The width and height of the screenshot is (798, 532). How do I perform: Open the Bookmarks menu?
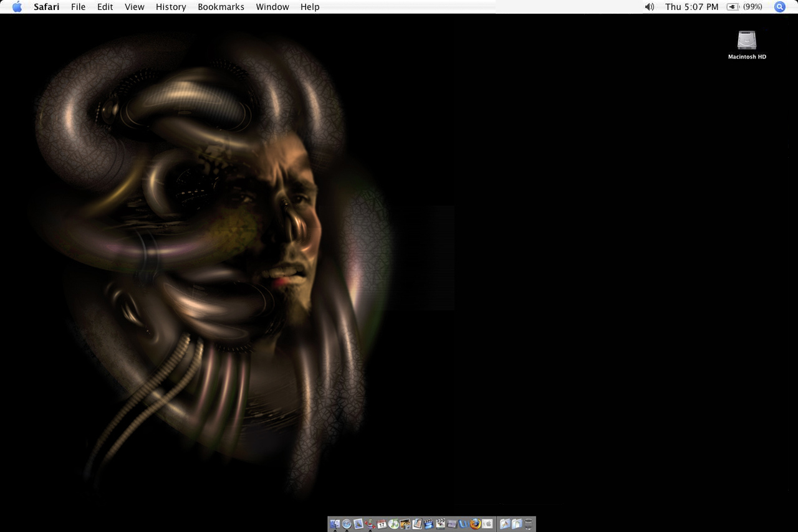pyautogui.click(x=221, y=7)
